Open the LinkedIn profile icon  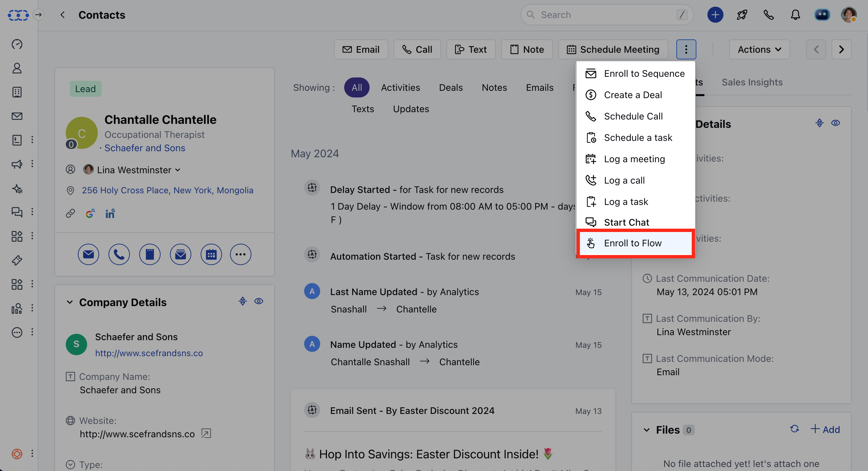110,214
